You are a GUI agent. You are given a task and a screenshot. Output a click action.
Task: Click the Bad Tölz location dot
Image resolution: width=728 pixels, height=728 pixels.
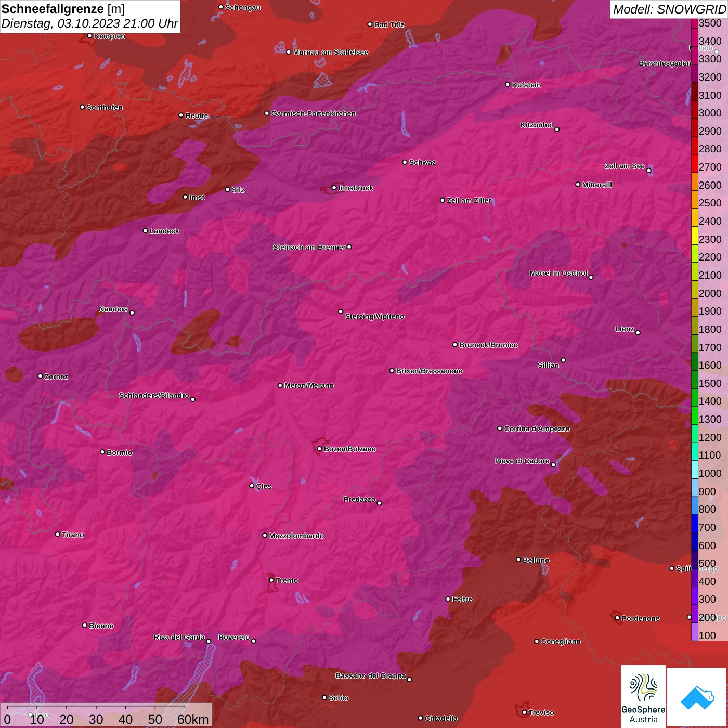click(370, 24)
